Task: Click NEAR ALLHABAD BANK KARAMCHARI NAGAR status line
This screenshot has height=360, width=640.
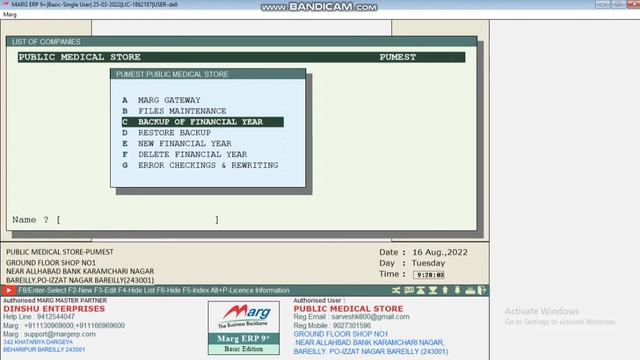Action: 80,271
